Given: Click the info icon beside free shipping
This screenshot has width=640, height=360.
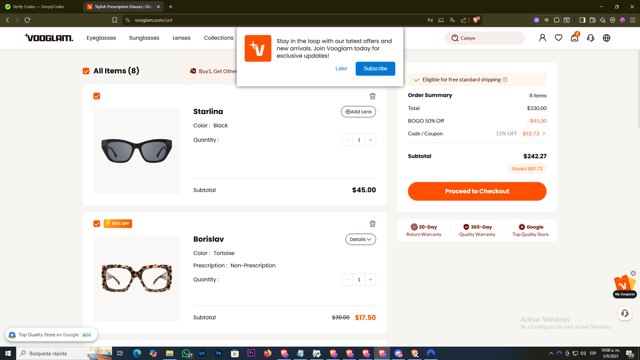Looking at the screenshot, I should (505, 80).
